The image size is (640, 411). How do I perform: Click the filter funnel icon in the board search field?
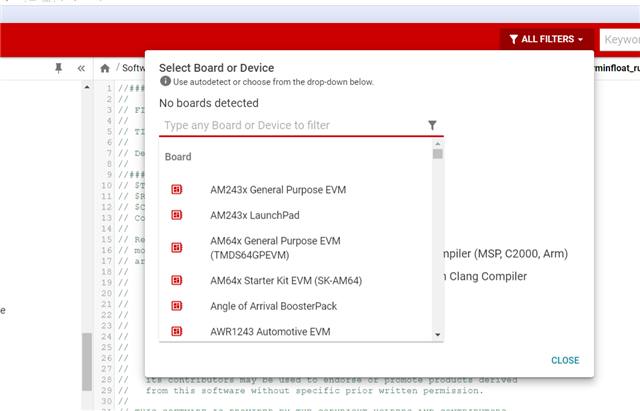pos(432,125)
